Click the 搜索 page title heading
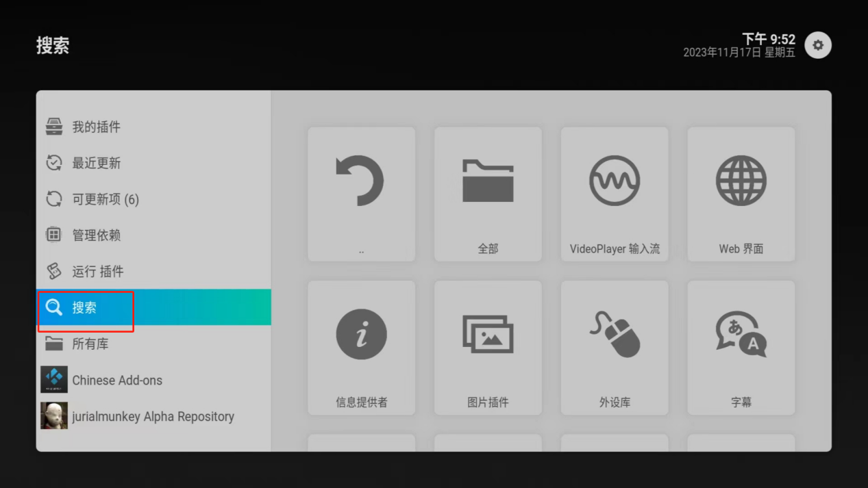 [53, 46]
